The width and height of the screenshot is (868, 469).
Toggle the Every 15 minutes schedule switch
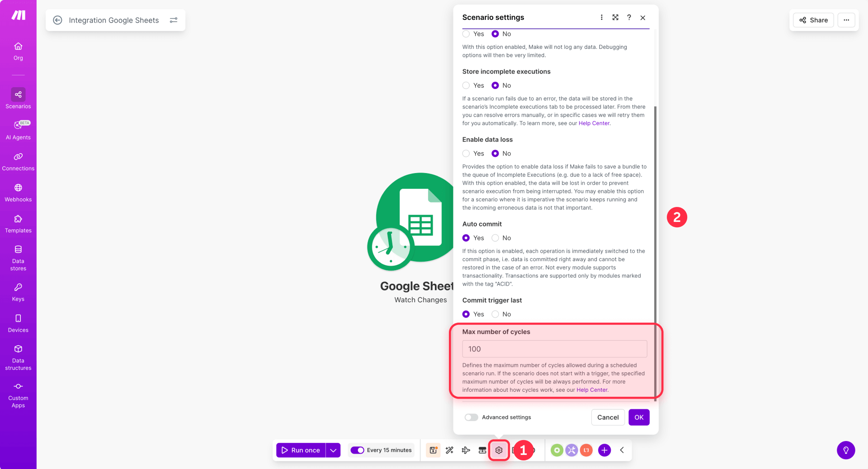[357, 450]
